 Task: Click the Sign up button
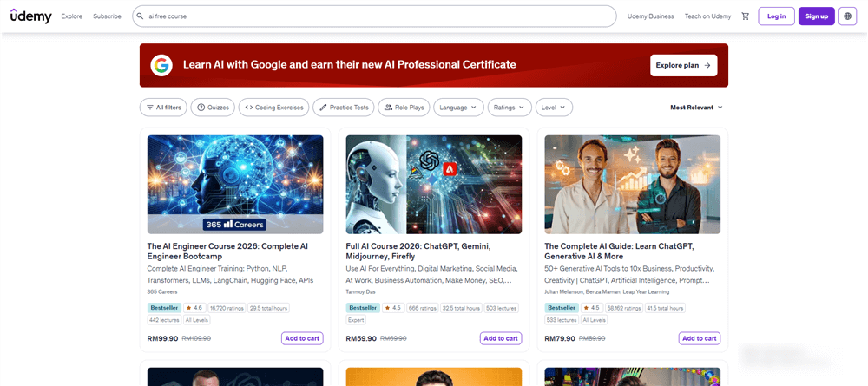(x=817, y=16)
